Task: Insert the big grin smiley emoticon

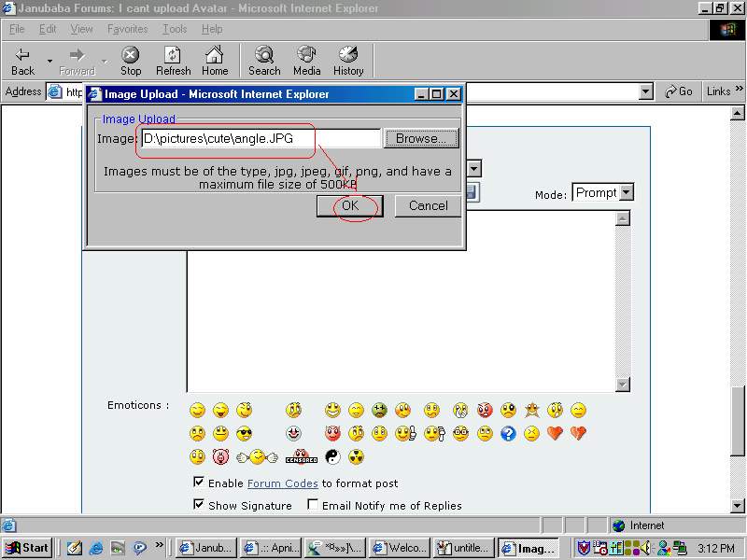Action: [332, 410]
